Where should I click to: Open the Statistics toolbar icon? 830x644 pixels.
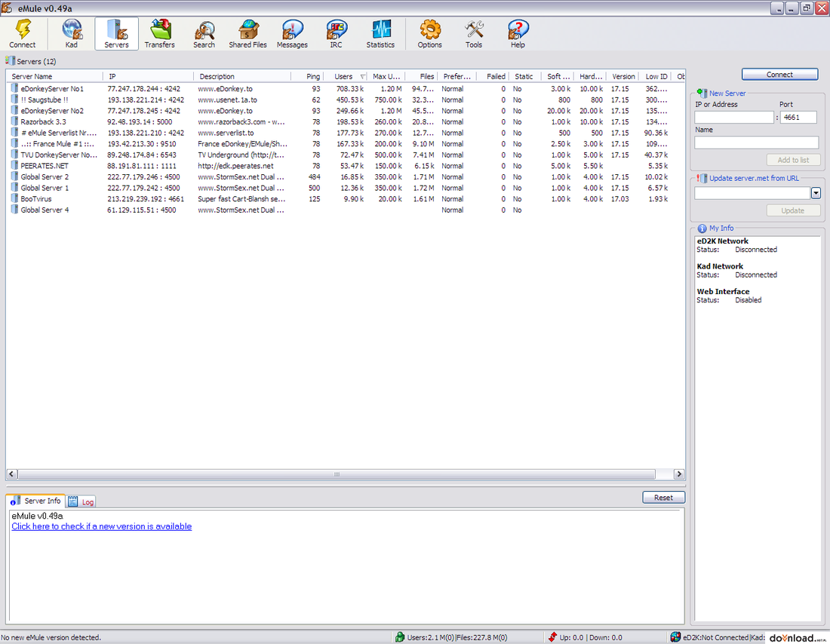[380, 29]
